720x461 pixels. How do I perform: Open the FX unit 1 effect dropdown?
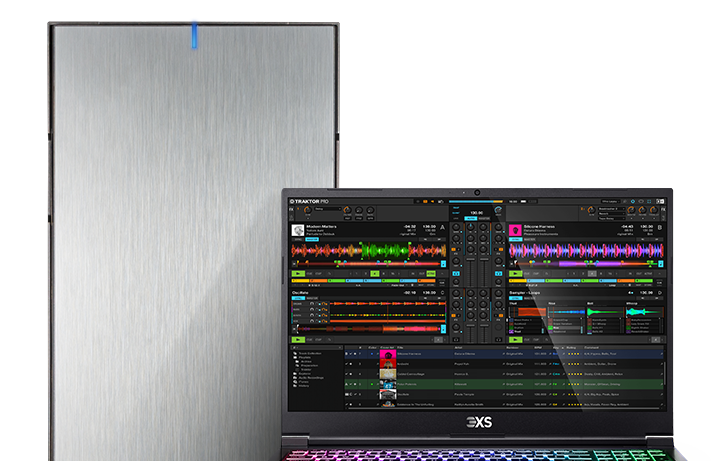click(x=328, y=209)
